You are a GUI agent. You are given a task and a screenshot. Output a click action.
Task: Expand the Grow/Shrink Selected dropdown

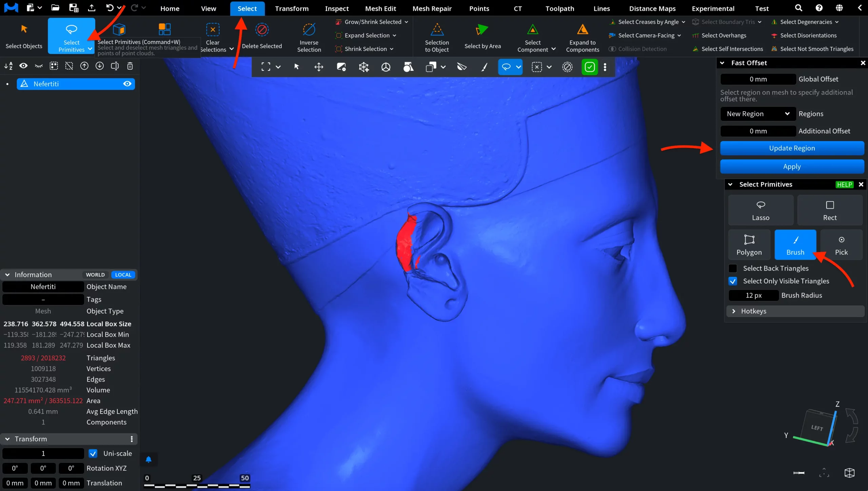coord(406,22)
